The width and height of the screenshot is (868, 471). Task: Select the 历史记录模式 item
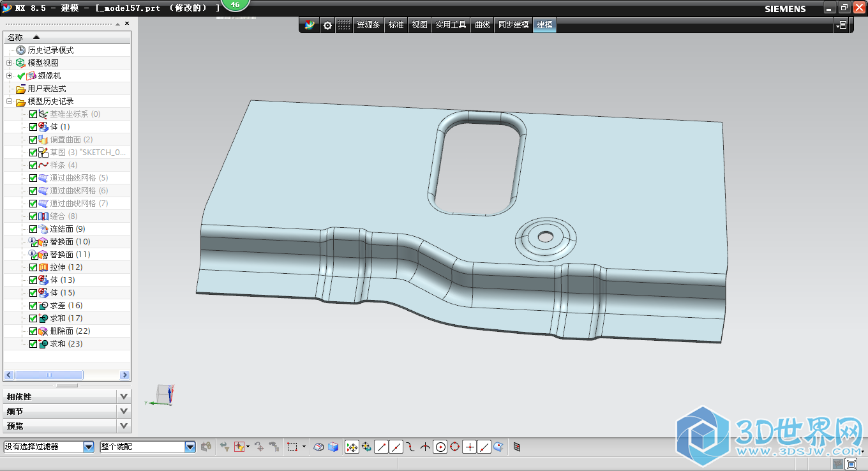50,50
